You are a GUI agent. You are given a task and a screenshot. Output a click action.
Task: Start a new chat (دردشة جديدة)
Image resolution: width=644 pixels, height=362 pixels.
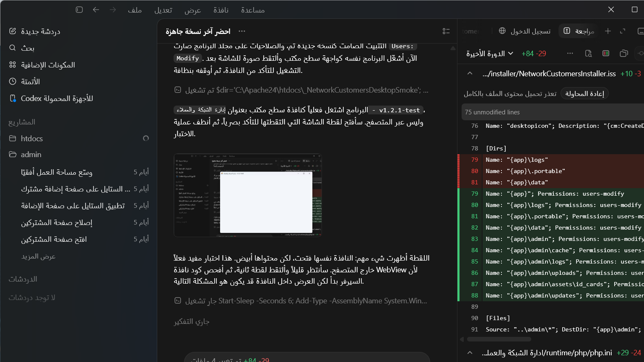coord(35,31)
